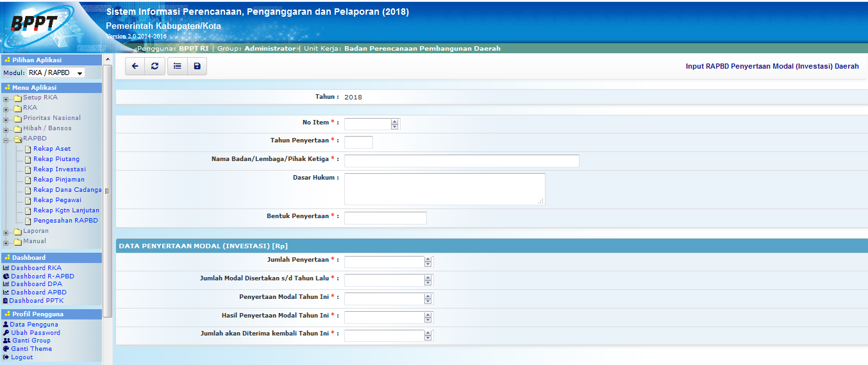Select Rekap Investasi tree item
Screen dimensions: 868x365
[x=60, y=169]
